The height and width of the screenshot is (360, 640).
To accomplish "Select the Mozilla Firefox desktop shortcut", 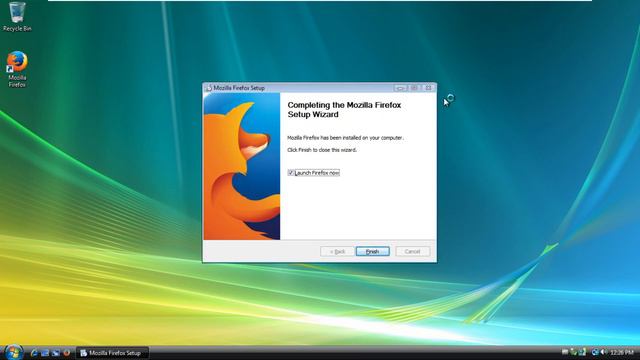I will click(x=17, y=69).
